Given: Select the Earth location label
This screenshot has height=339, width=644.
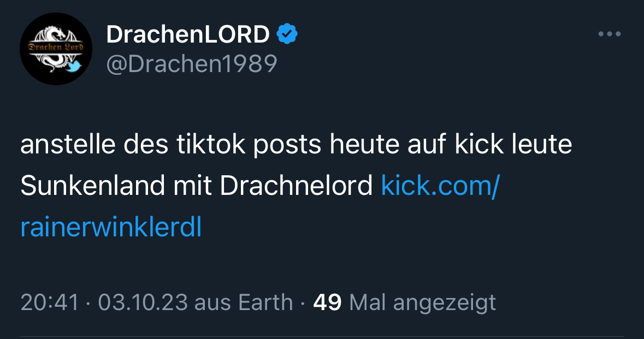Looking at the screenshot, I should coord(265,303).
